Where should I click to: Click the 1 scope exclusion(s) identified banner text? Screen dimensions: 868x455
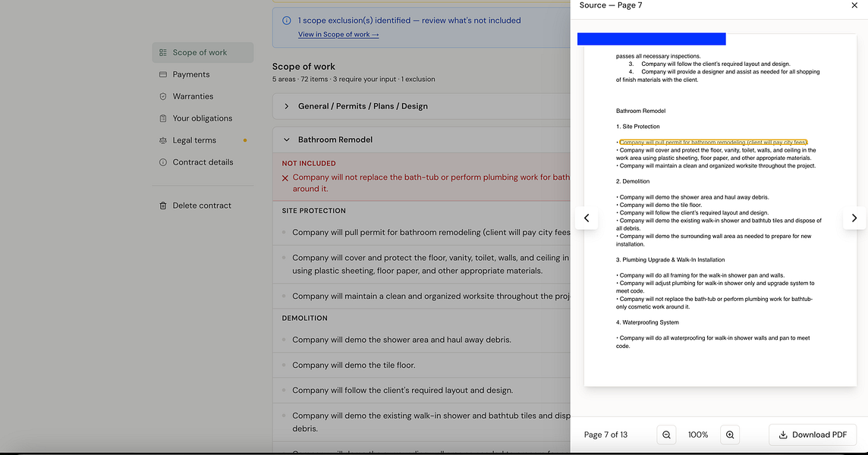tap(410, 20)
